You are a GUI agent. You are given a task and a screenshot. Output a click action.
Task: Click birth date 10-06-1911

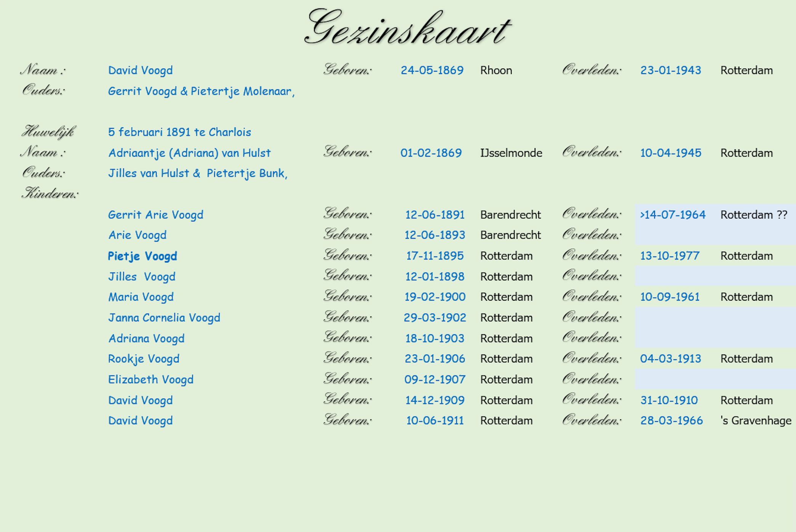435,420
